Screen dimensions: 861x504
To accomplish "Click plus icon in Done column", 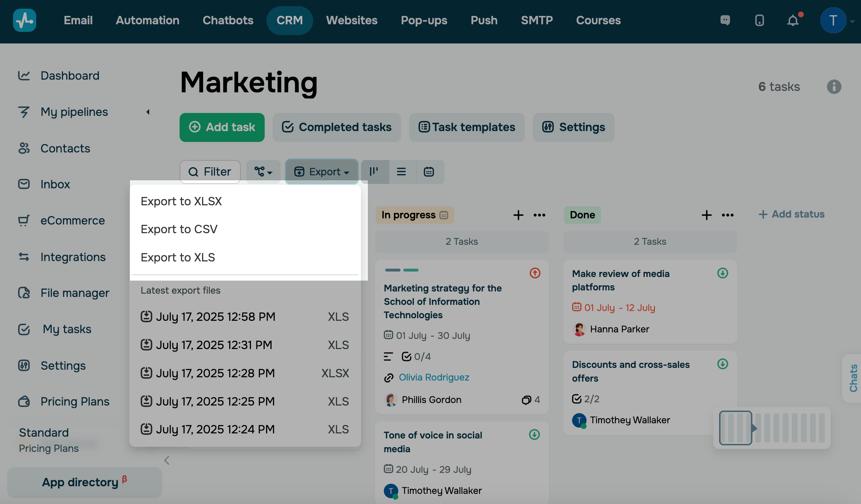I will click(706, 215).
